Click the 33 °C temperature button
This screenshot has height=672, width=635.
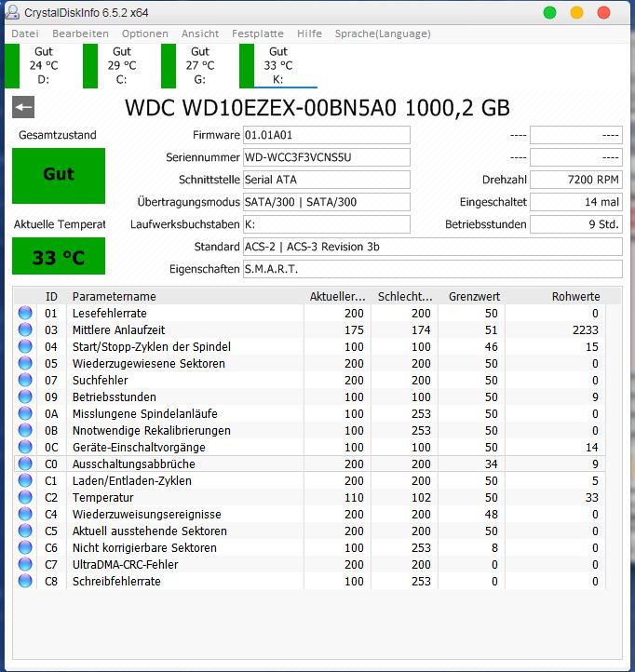click(x=59, y=256)
